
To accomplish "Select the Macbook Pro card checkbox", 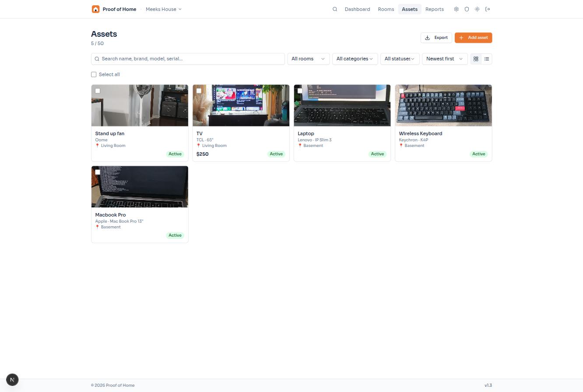I will tap(98, 172).
